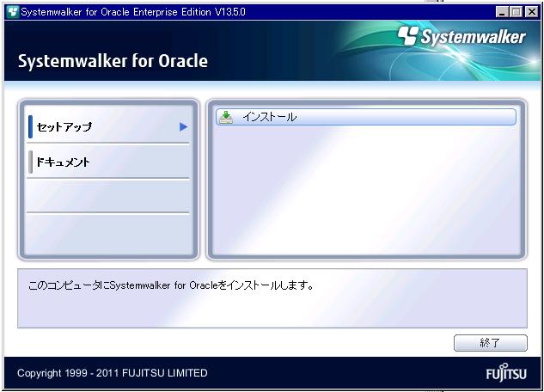544x392 pixels.
Task: Minimize the Systemwalker installer window
Action: pos(502,12)
